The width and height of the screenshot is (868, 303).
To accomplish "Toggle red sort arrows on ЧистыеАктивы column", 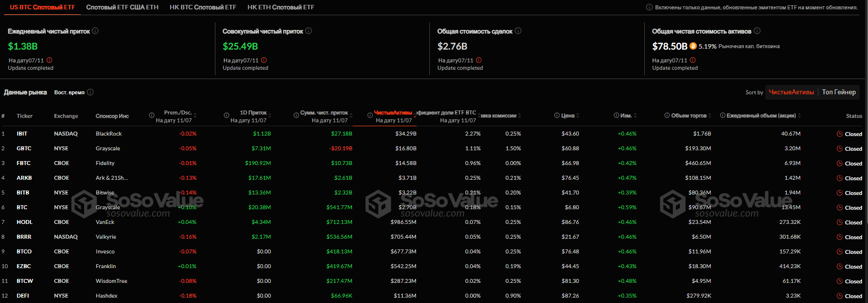I will [x=415, y=116].
